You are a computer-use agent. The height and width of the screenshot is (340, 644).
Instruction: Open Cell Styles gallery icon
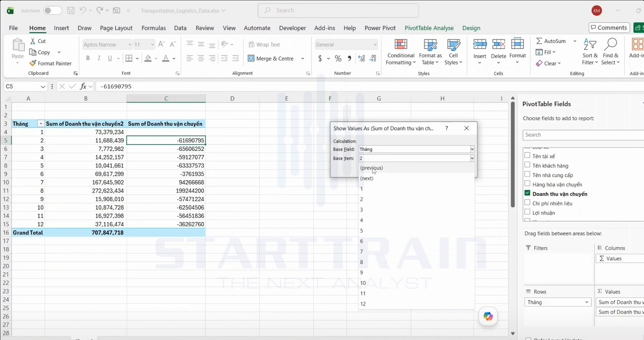pyautogui.click(x=453, y=45)
